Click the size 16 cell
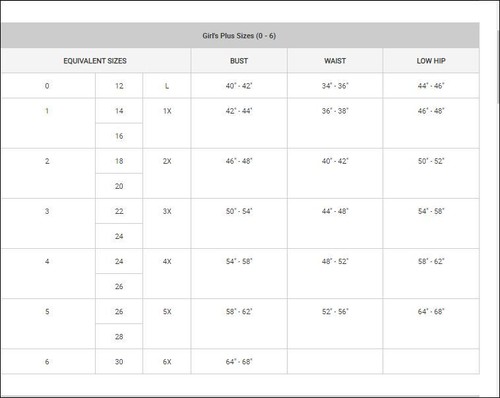 119,136
